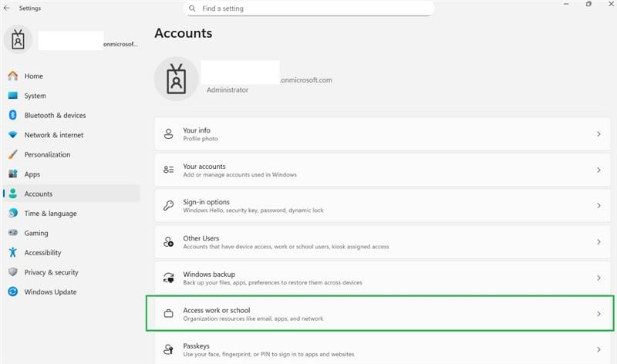Click the 'Windows Hello, security key' description text

tap(253, 210)
